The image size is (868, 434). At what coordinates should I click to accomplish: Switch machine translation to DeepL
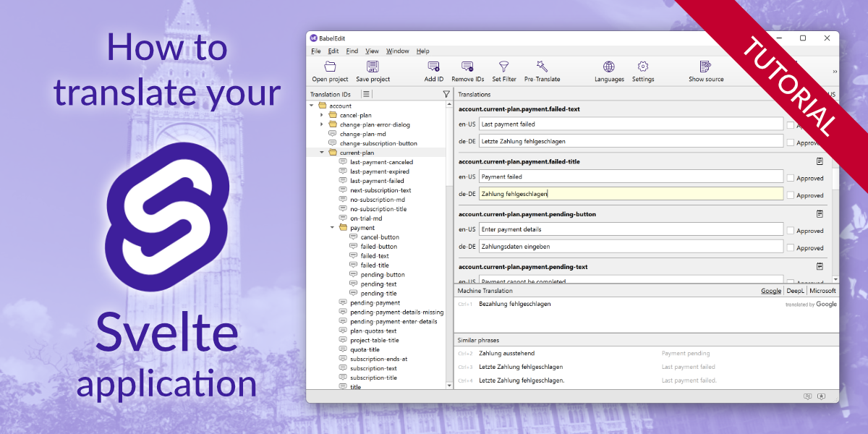(x=795, y=291)
